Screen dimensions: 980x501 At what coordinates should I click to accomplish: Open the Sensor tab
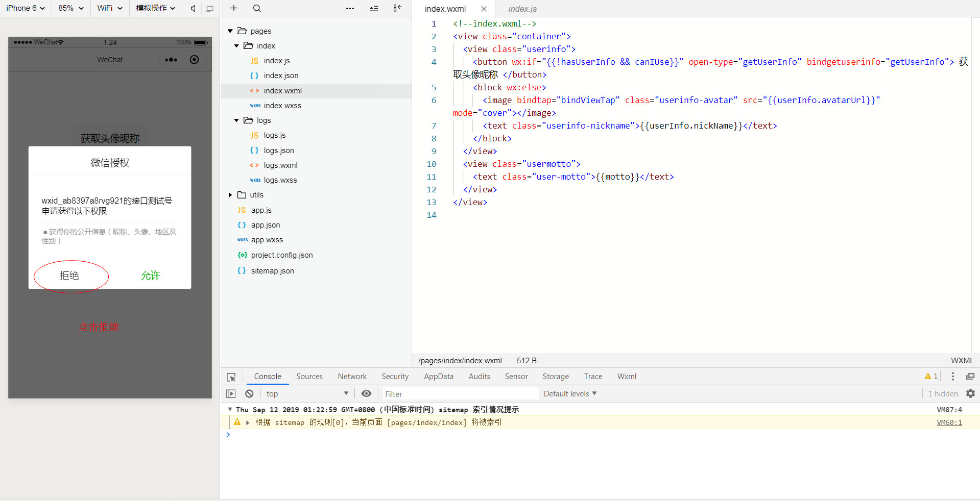pyautogui.click(x=516, y=377)
